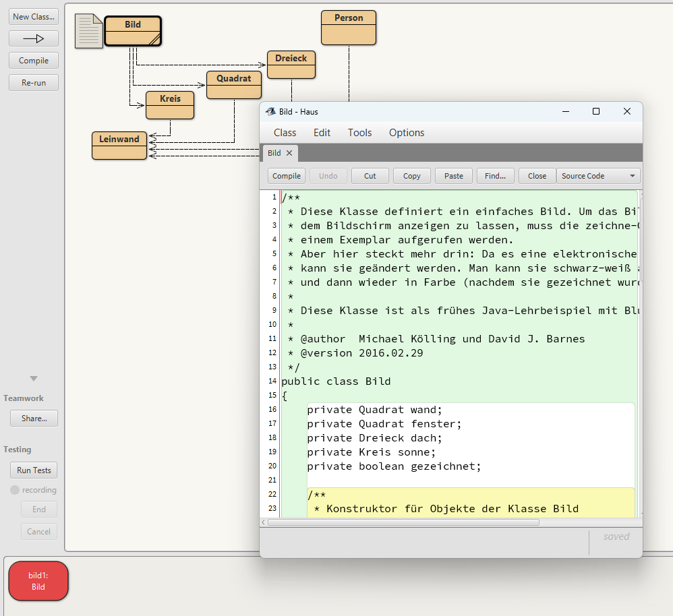Click the Share button under Teamwork
Image resolution: width=673 pixels, height=616 pixels.
click(x=34, y=419)
